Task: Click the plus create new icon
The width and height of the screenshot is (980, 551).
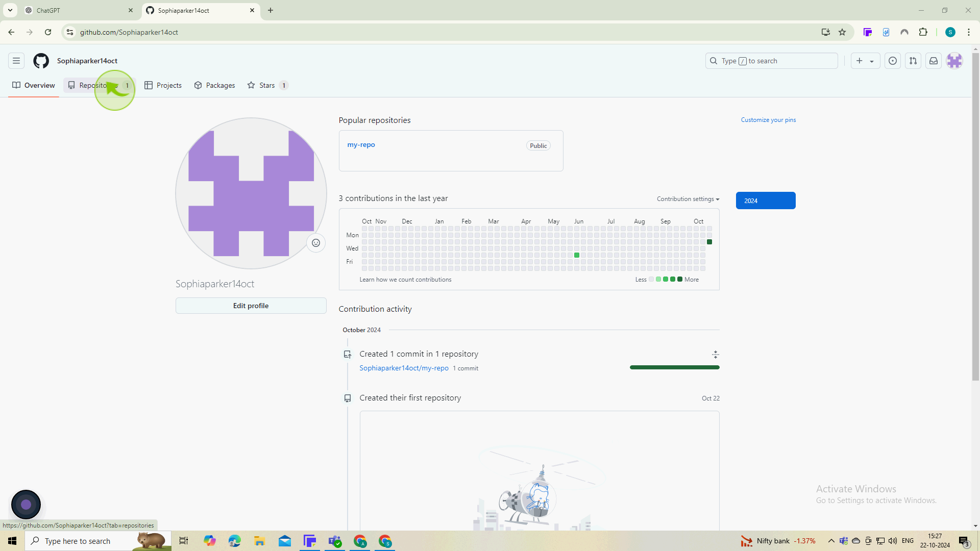Action: 860,61
